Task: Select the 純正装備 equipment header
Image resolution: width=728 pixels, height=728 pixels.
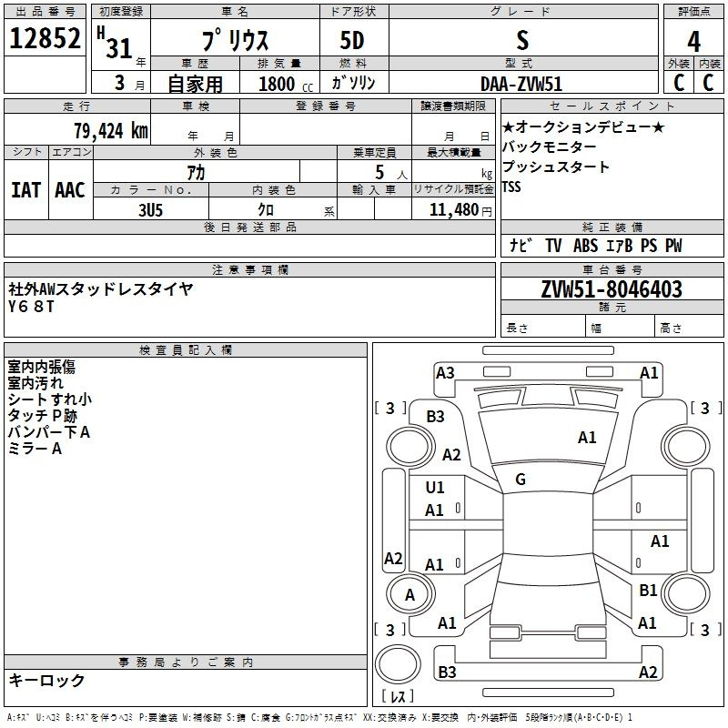Action: pyautogui.click(x=612, y=227)
